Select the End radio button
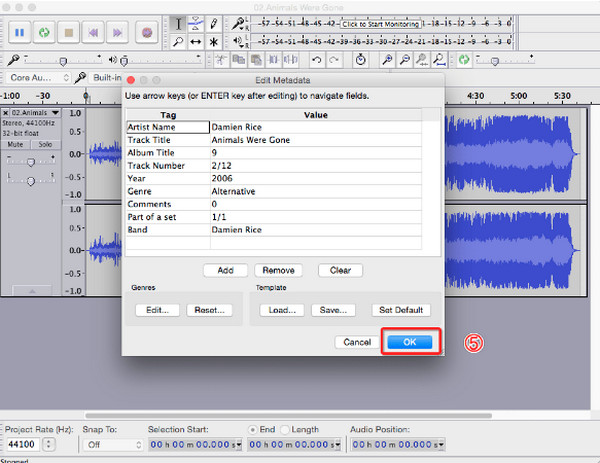The height and width of the screenshot is (463, 600). point(253,430)
